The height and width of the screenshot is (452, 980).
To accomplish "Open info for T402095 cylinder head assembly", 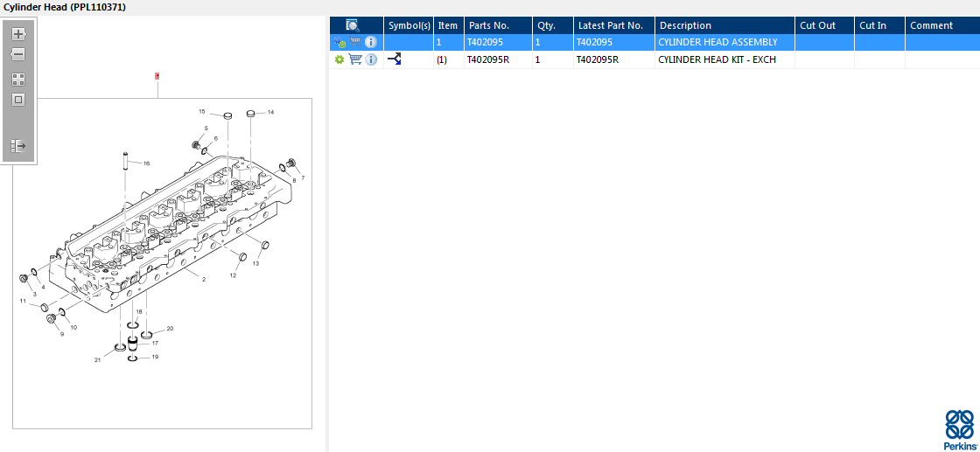I will (371, 43).
